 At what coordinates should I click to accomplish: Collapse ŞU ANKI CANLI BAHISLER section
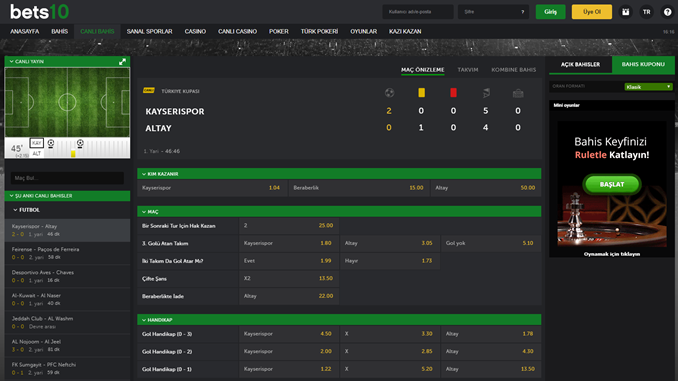click(12, 196)
